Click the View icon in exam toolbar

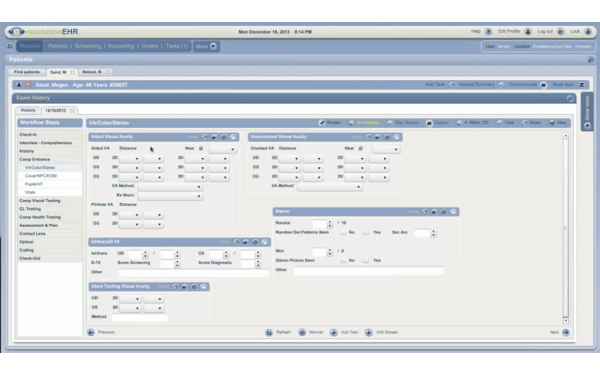pyautogui.click(x=552, y=123)
